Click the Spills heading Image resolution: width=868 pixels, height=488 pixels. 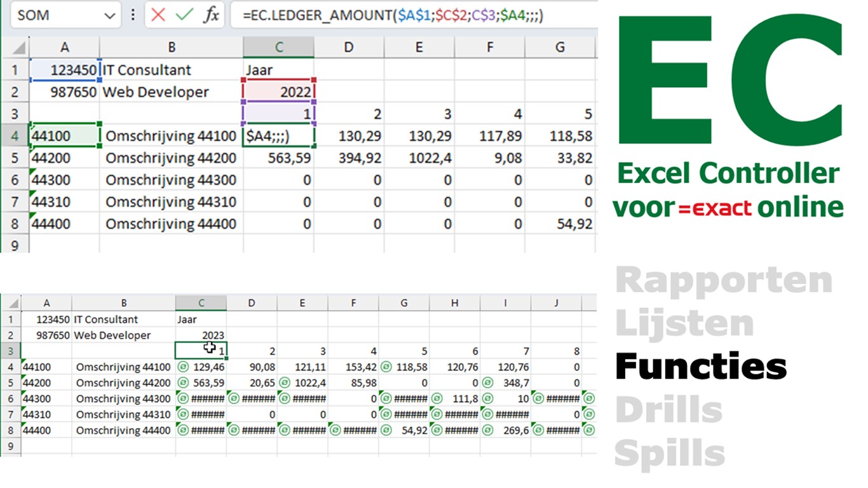tap(670, 453)
